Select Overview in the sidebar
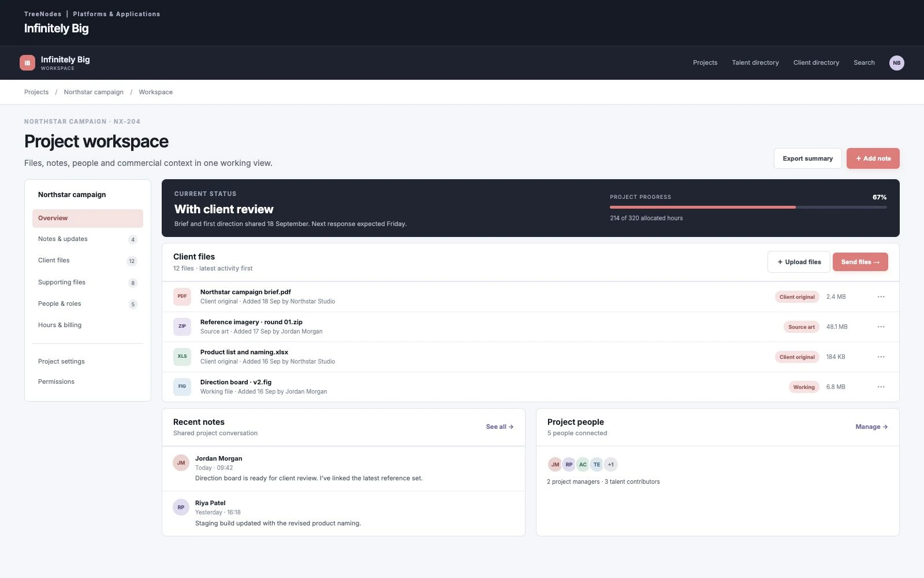 click(x=88, y=218)
